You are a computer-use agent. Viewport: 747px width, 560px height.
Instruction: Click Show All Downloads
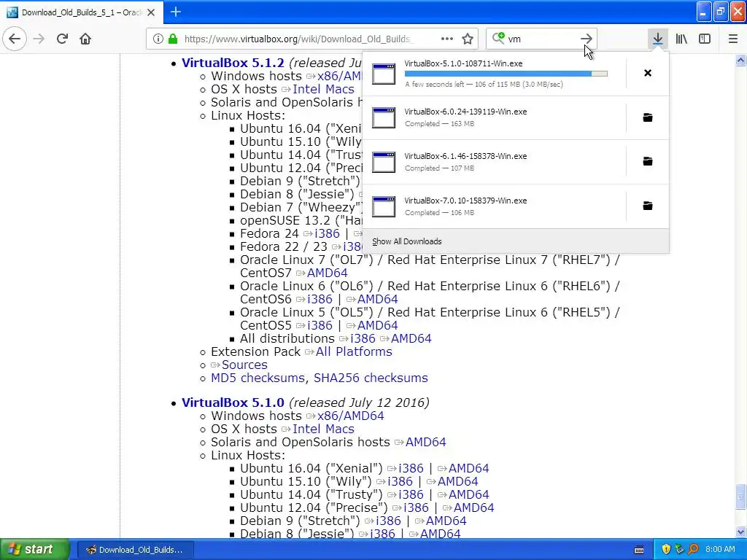pyautogui.click(x=407, y=241)
